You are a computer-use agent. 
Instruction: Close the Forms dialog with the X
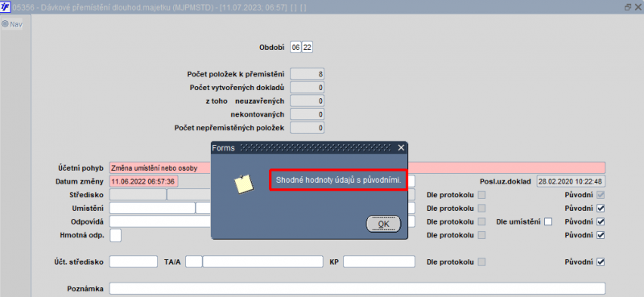point(401,148)
